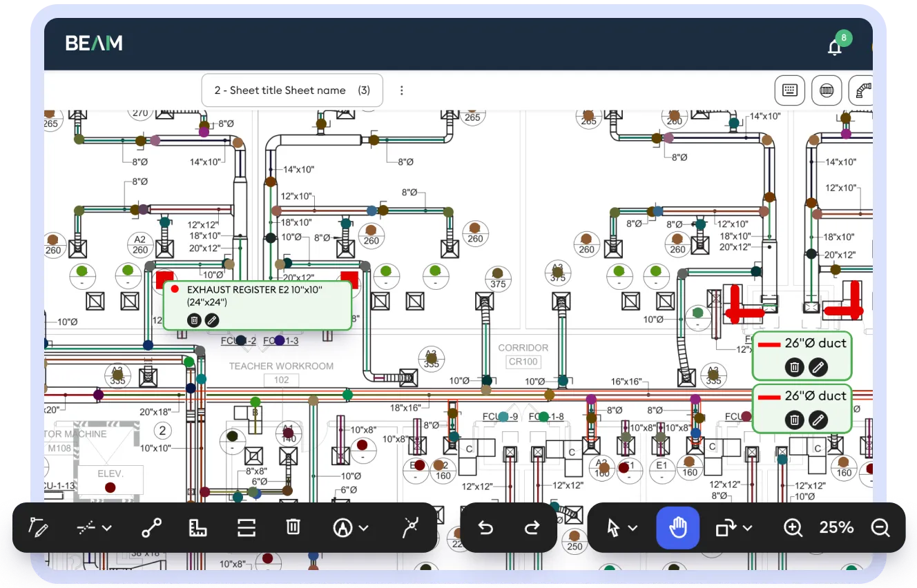The image size is (917, 588).
Task: Zoom in on the drawing
Action: [793, 528]
